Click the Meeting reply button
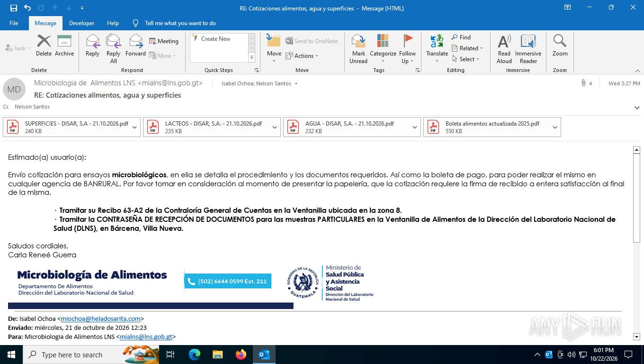 pos(164,41)
